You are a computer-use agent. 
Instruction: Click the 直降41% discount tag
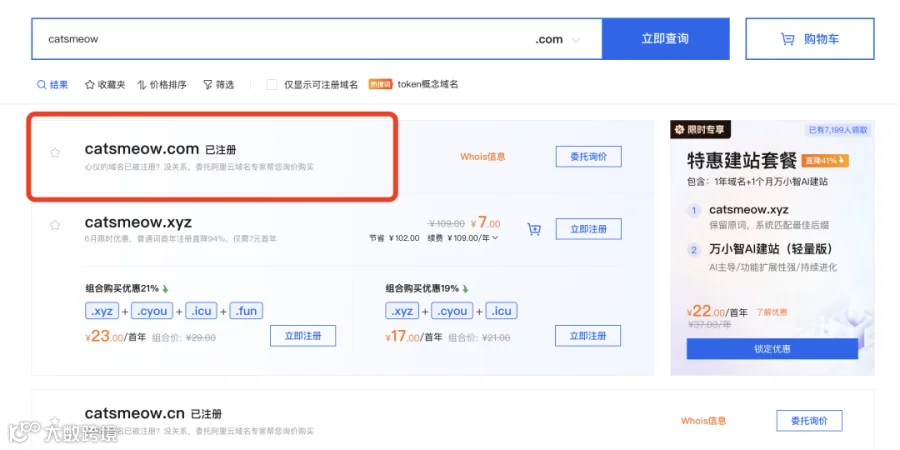tap(825, 161)
